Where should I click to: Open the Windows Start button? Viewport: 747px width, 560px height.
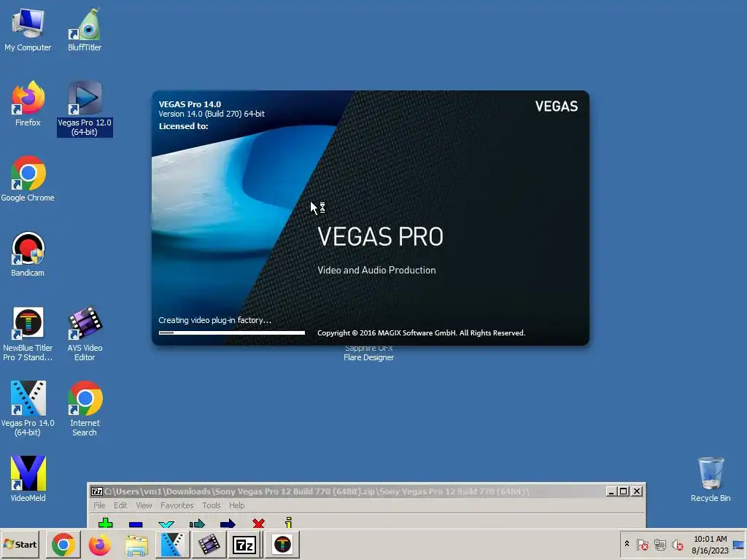pos(20,544)
